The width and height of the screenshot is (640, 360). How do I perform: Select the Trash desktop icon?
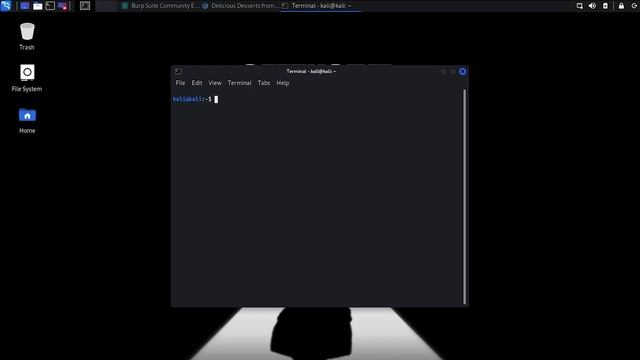tap(27, 36)
